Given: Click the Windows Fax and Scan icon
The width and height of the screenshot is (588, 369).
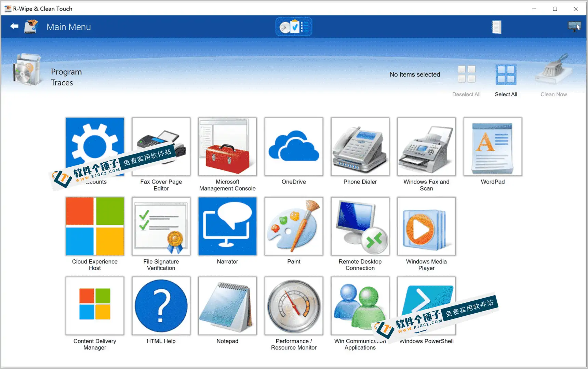Looking at the screenshot, I should point(426,147).
